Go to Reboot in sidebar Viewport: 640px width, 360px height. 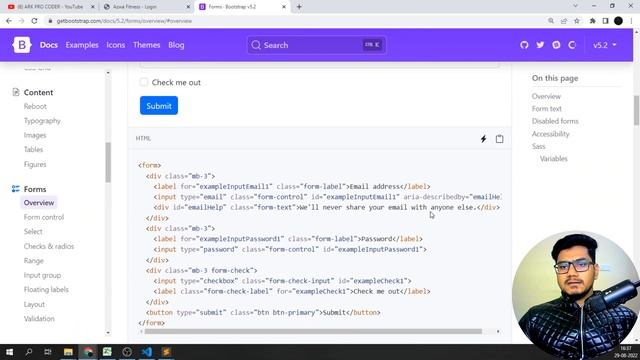tap(35, 106)
